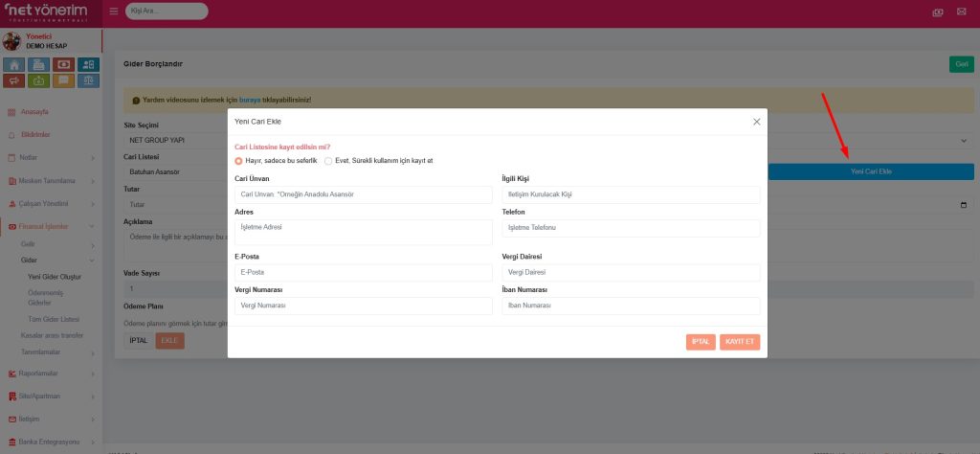Image resolution: width=980 pixels, height=454 pixels.
Task: Click the cash icon in top header
Action: (x=937, y=11)
